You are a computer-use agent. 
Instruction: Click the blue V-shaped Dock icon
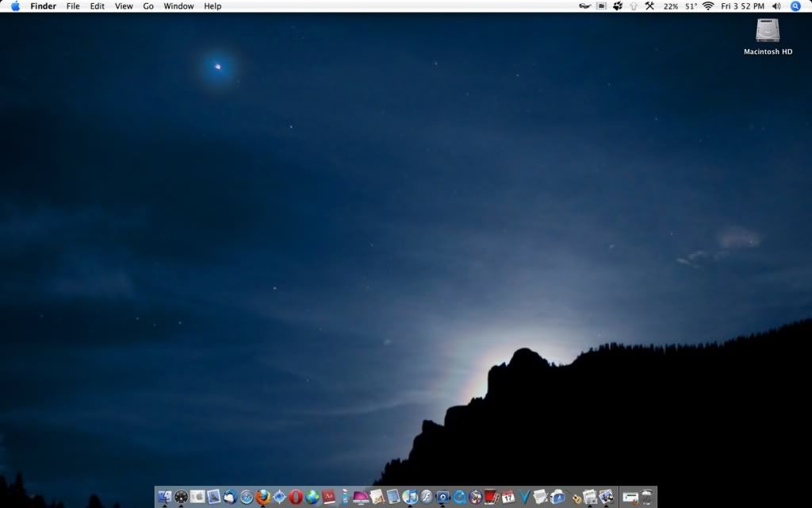pos(524,497)
